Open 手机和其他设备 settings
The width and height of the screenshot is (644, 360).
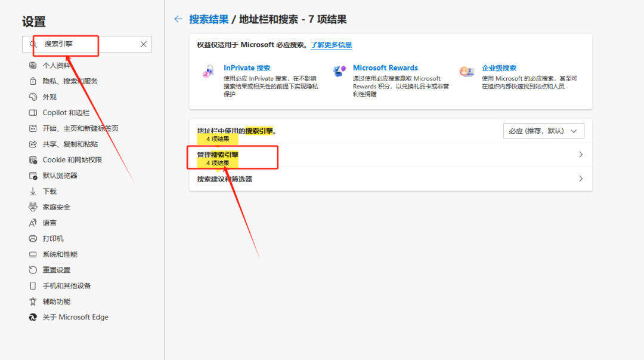click(x=67, y=285)
